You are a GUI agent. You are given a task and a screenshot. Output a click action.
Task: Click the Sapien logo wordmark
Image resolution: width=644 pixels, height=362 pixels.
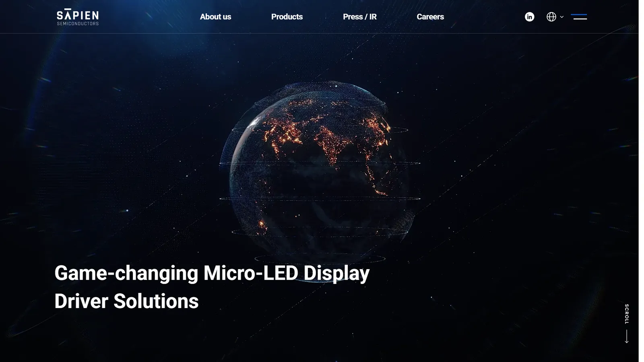click(x=78, y=15)
